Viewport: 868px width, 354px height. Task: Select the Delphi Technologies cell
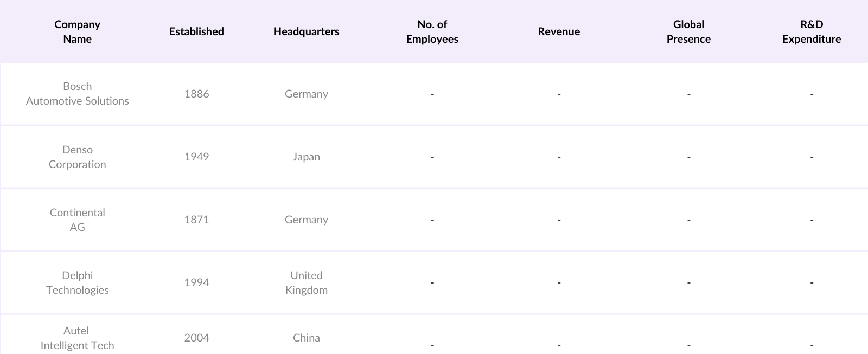pyautogui.click(x=78, y=282)
